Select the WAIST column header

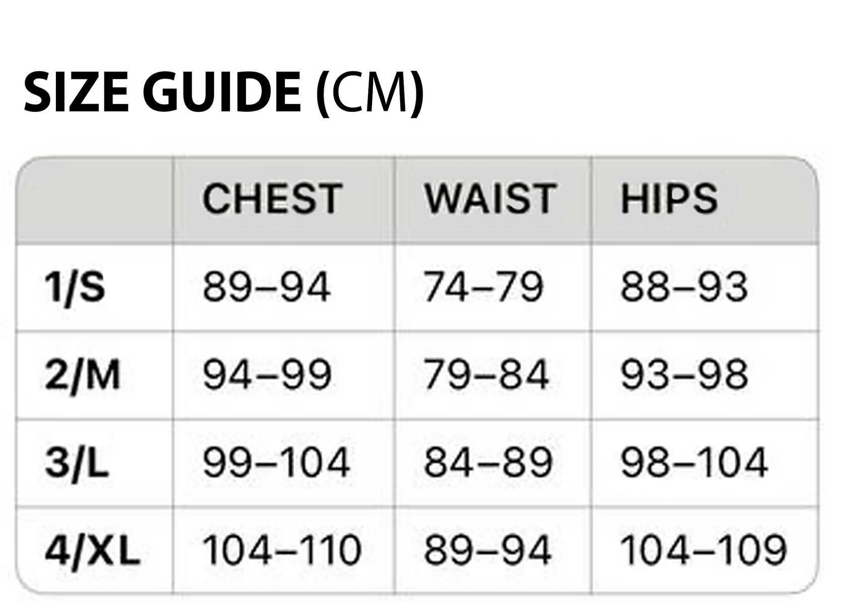tap(490, 199)
